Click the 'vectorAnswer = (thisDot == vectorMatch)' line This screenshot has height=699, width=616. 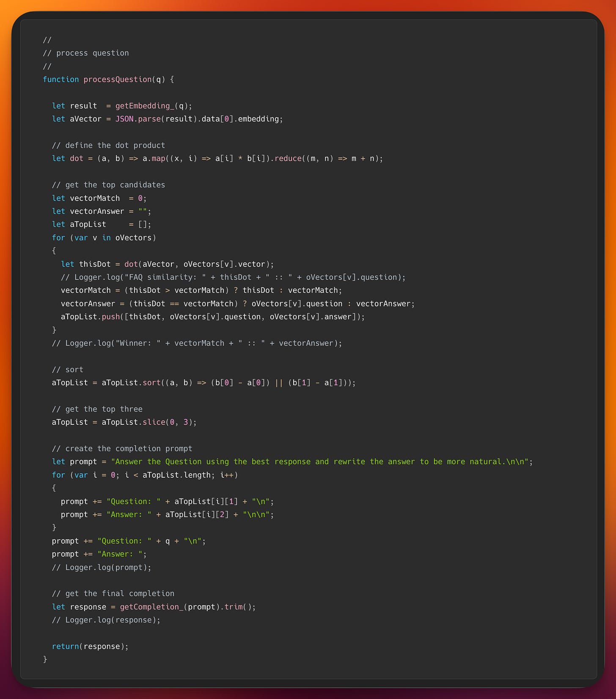click(238, 303)
